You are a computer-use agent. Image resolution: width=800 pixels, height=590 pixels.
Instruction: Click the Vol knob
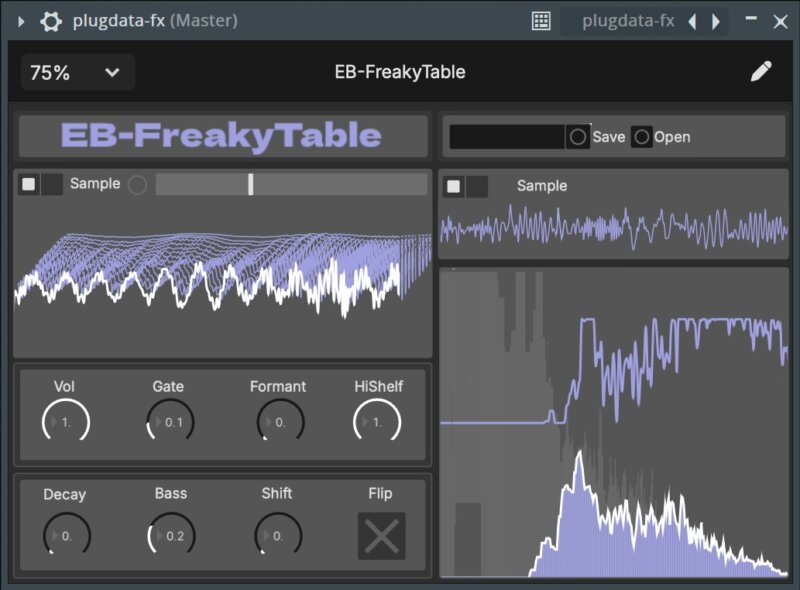[65, 422]
